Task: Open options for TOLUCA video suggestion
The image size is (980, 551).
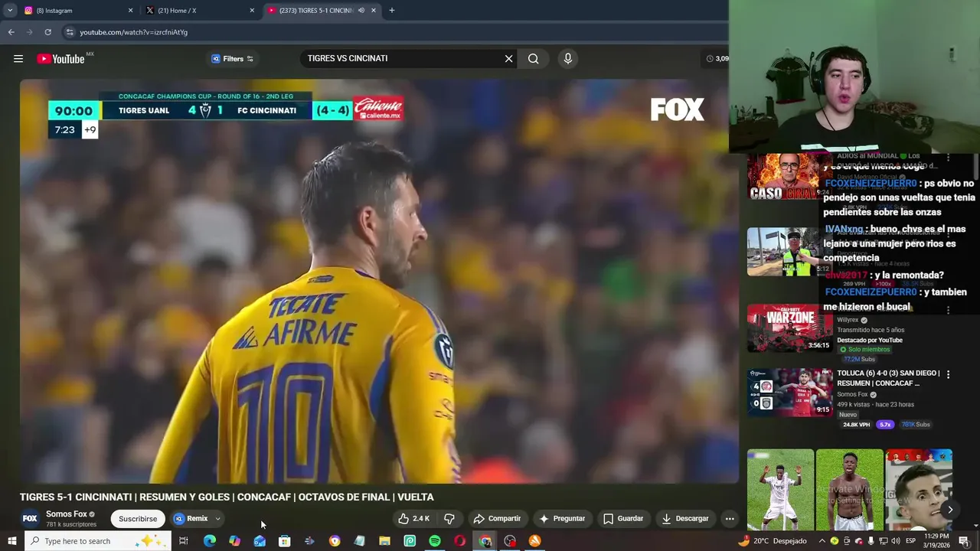Action: point(948,374)
